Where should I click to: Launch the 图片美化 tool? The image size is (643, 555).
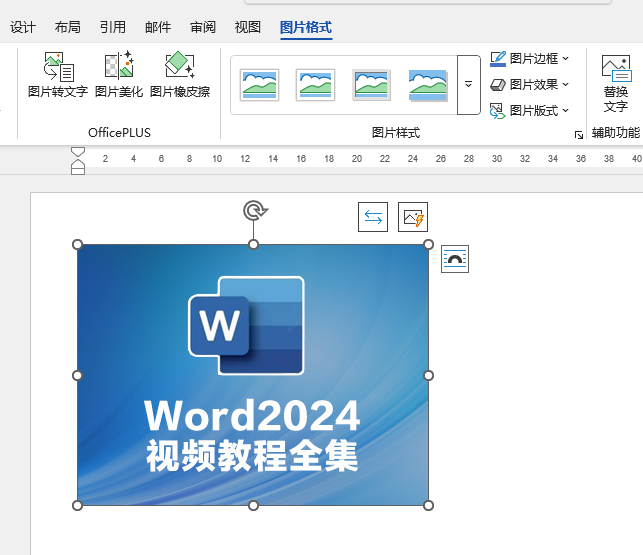[119, 74]
